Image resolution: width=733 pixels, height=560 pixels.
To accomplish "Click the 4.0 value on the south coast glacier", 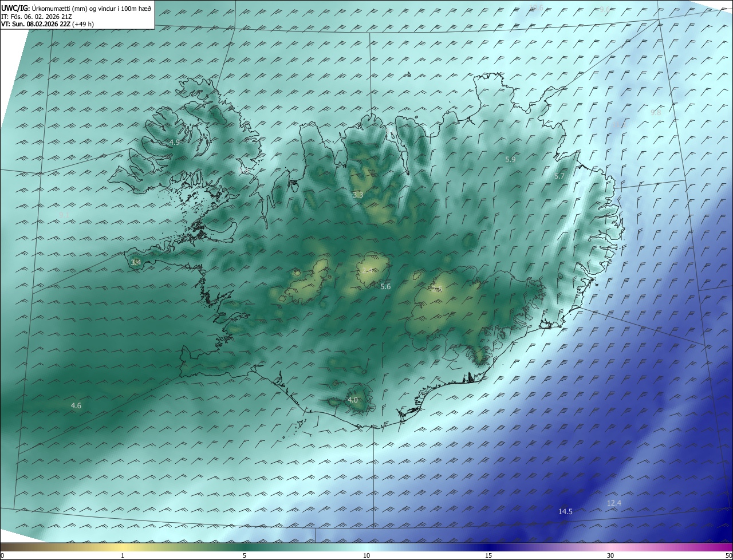I will (353, 400).
